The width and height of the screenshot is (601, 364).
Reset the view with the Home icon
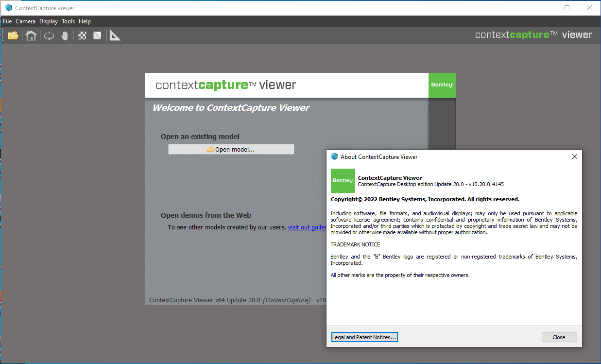[31, 35]
